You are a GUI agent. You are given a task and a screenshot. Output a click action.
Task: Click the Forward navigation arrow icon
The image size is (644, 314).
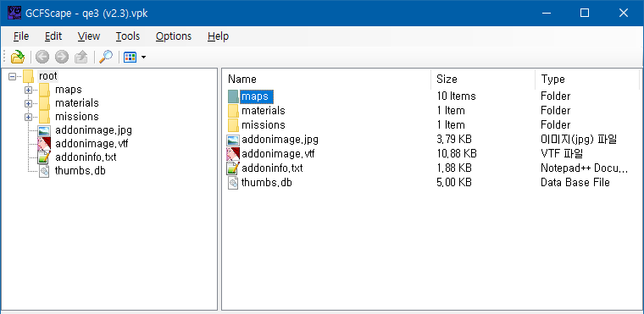pyautogui.click(x=62, y=57)
